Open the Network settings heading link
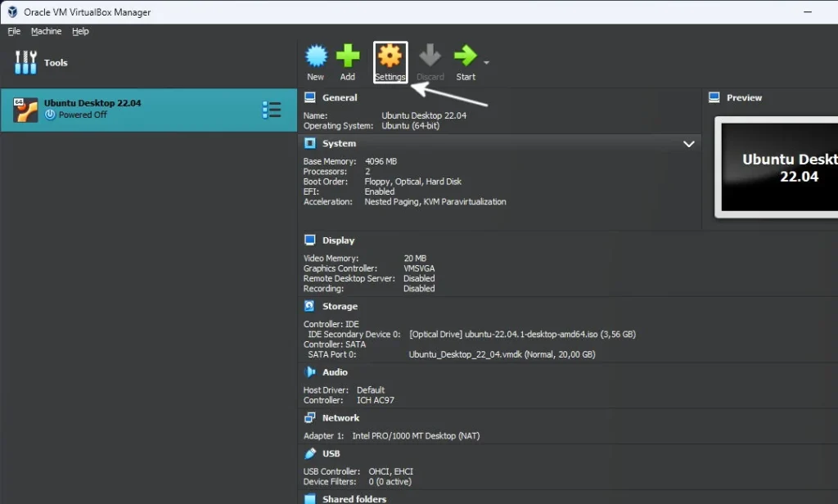 (340, 417)
